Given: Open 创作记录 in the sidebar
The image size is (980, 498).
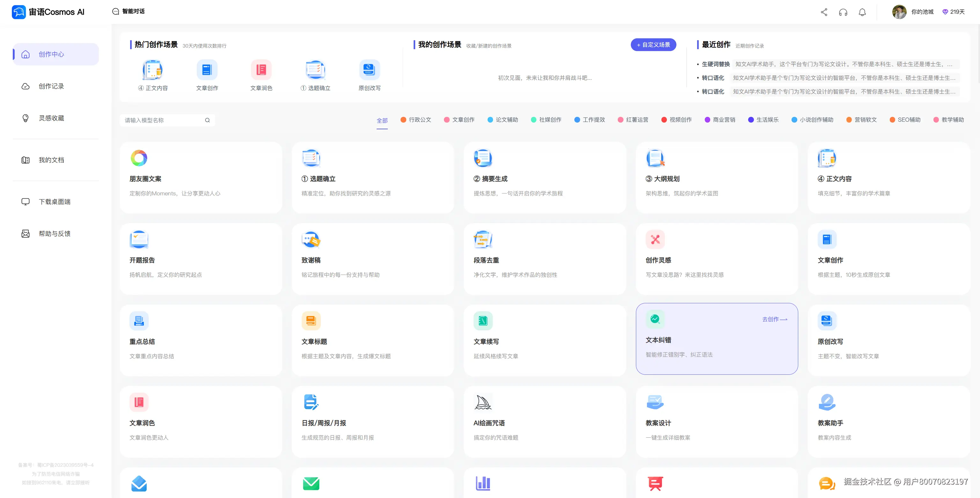Looking at the screenshot, I should click(x=51, y=87).
